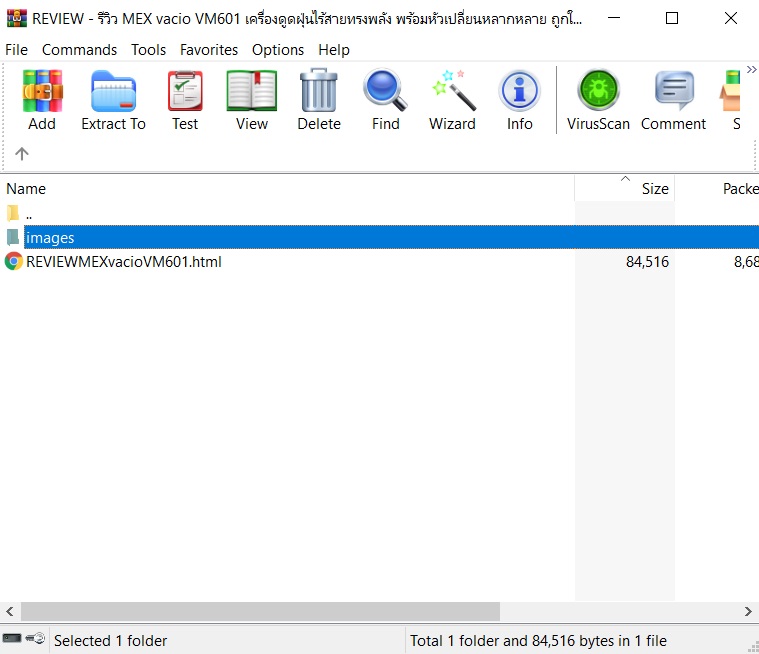
Task: Open the File menu
Action: click(17, 49)
